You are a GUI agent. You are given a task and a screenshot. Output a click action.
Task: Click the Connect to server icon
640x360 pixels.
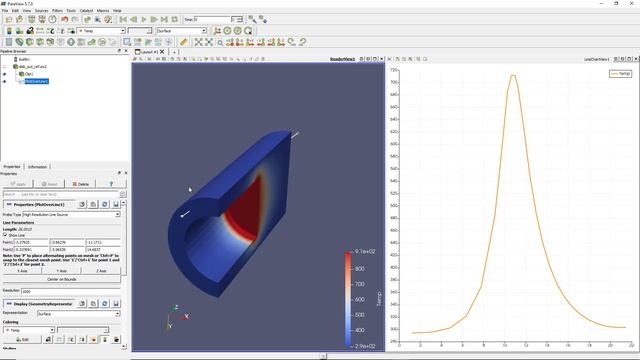tap(31, 20)
